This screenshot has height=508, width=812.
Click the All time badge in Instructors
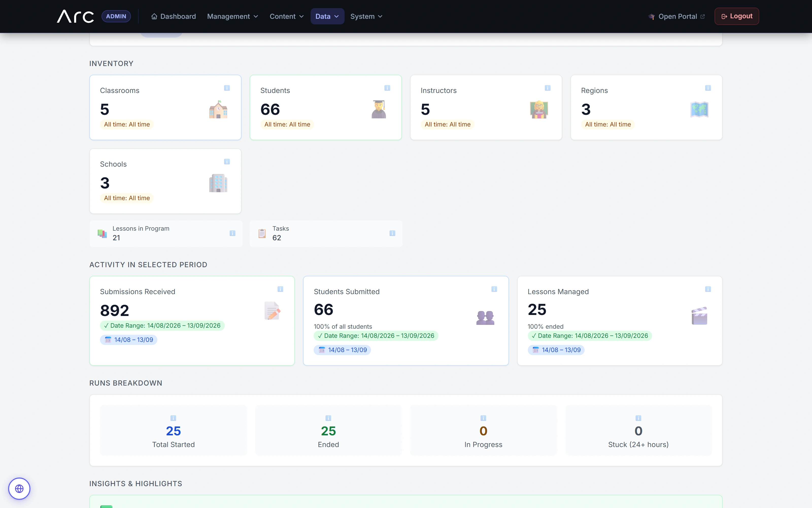pos(448,124)
